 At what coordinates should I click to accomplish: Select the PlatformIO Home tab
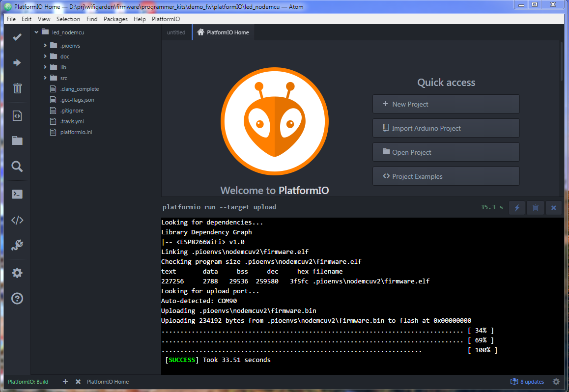point(223,32)
